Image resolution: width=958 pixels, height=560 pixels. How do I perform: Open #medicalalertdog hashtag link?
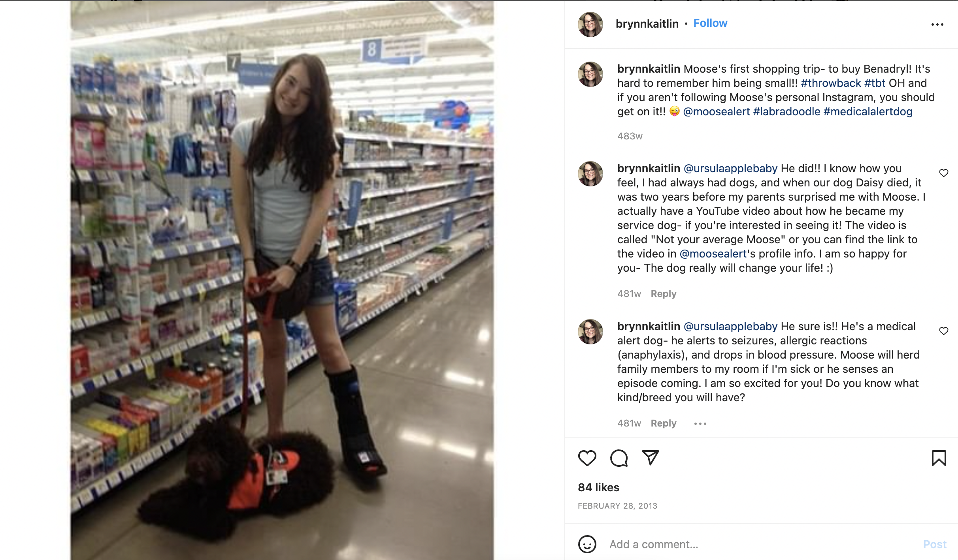coord(868,111)
